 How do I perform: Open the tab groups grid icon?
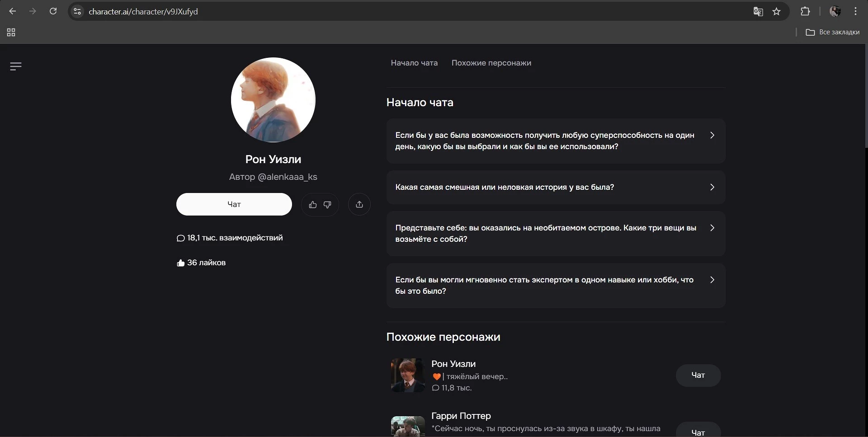coord(11,33)
